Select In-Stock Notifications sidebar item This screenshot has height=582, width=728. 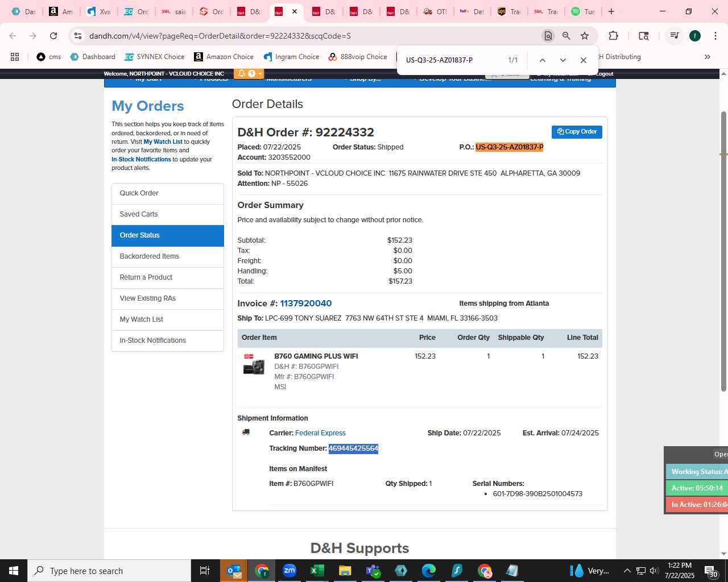pyautogui.click(x=168, y=340)
